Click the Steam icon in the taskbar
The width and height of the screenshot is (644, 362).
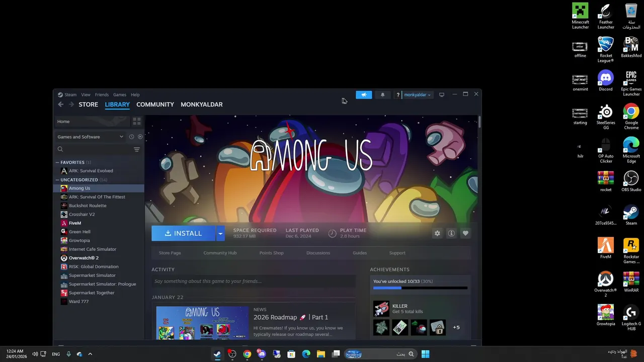pyautogui.click(x=217, y=354)
